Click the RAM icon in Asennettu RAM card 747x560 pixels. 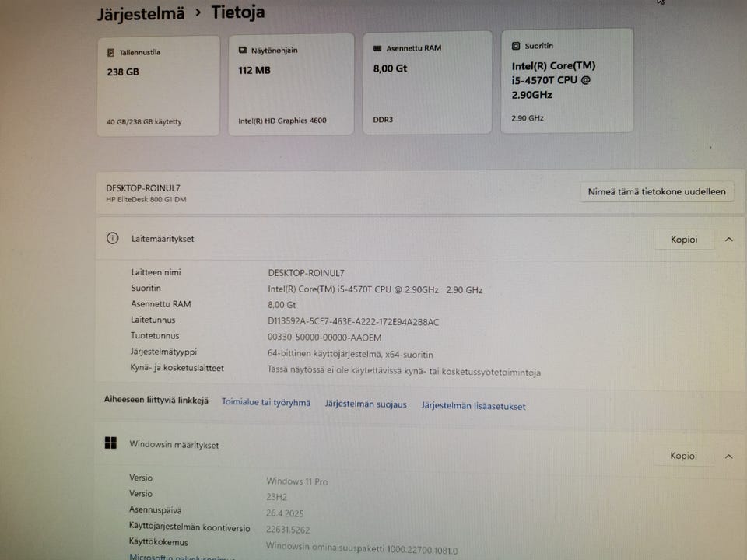(x=377, y=48)
